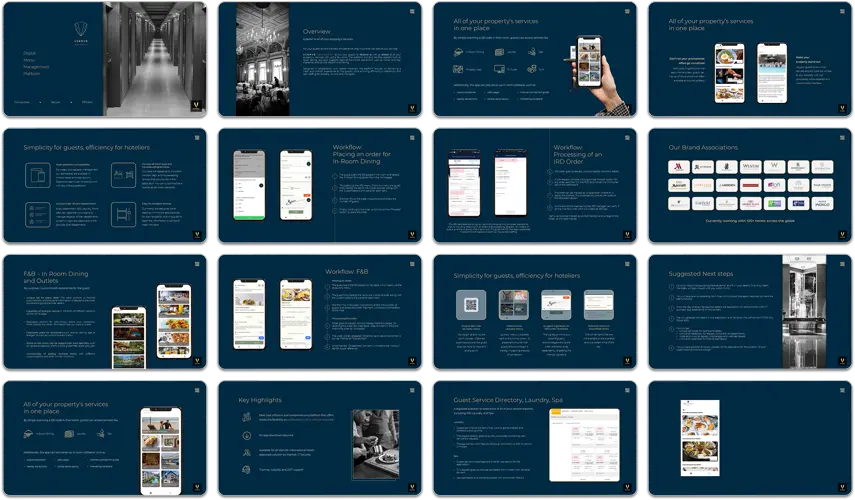Click the green Holiday Inn logo in Brand Associations
The image size is (855, 500).
pyautogui.click(x=774, y=203)
